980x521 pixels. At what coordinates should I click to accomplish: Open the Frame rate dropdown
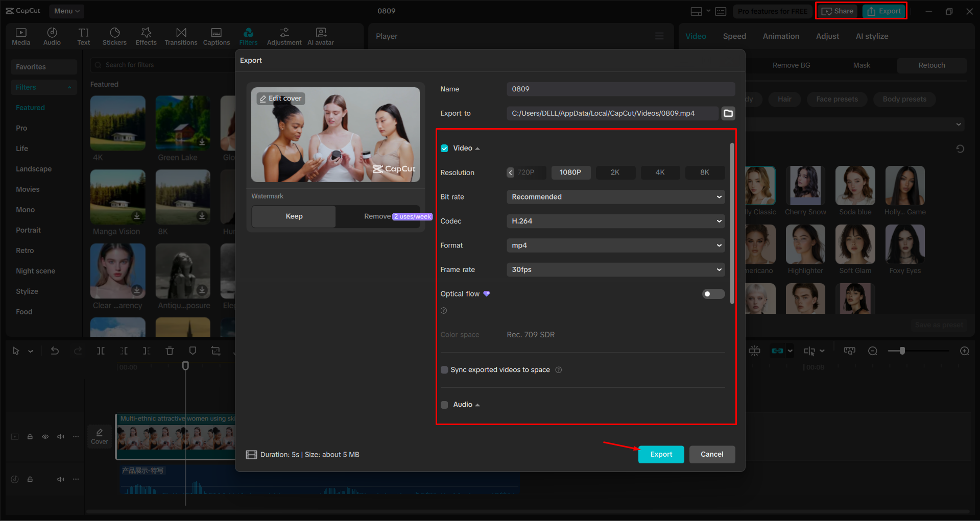point(615,269)
